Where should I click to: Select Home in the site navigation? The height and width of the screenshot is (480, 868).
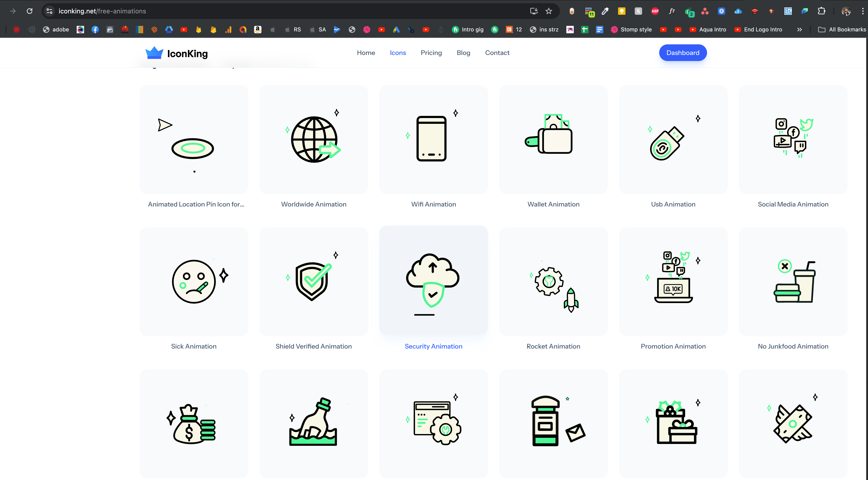tap(366, 53)
